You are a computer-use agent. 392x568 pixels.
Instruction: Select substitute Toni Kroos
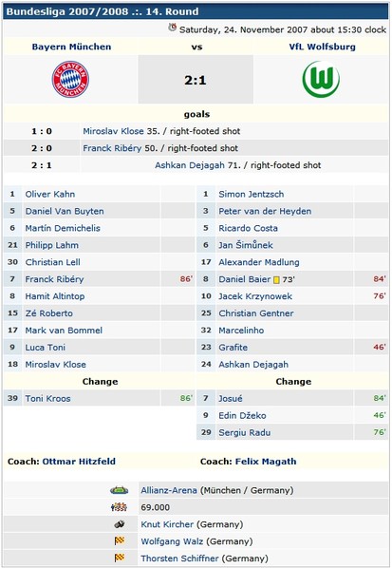47,399
